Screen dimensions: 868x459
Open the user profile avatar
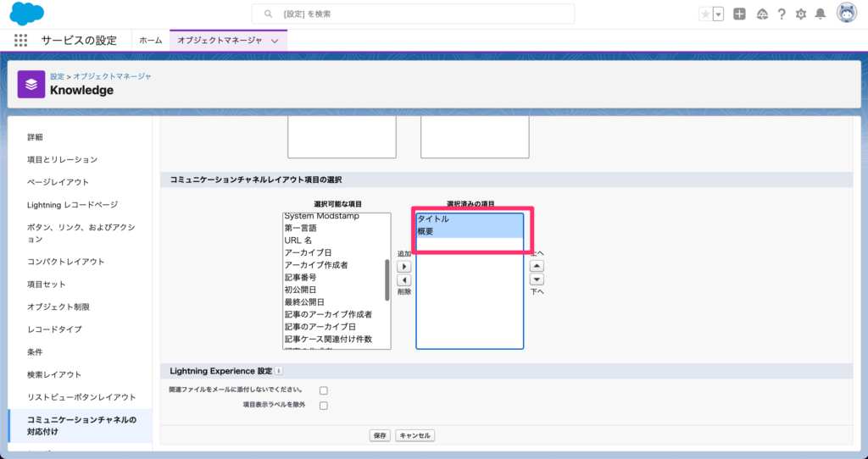click(x=846, y=14)
